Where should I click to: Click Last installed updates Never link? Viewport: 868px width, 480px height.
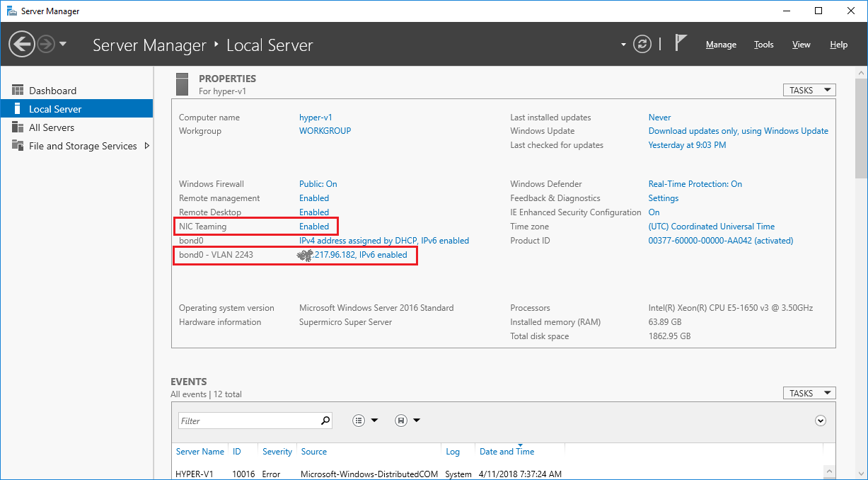(x=659, y=118)
